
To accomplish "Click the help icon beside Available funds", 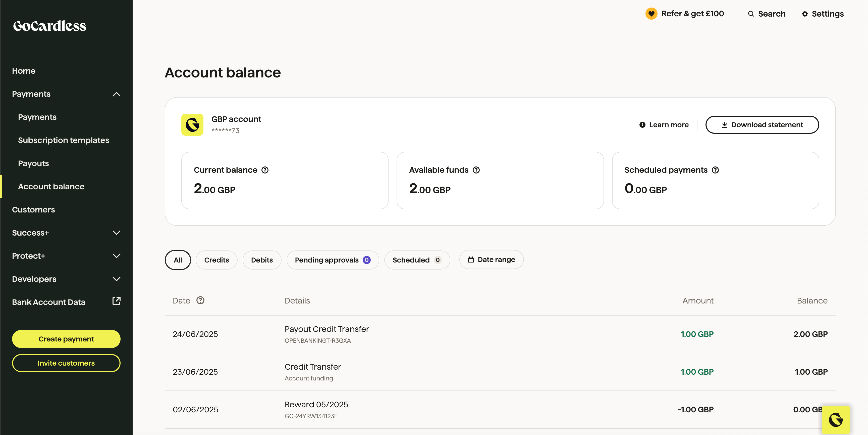I will click(476, 170).
